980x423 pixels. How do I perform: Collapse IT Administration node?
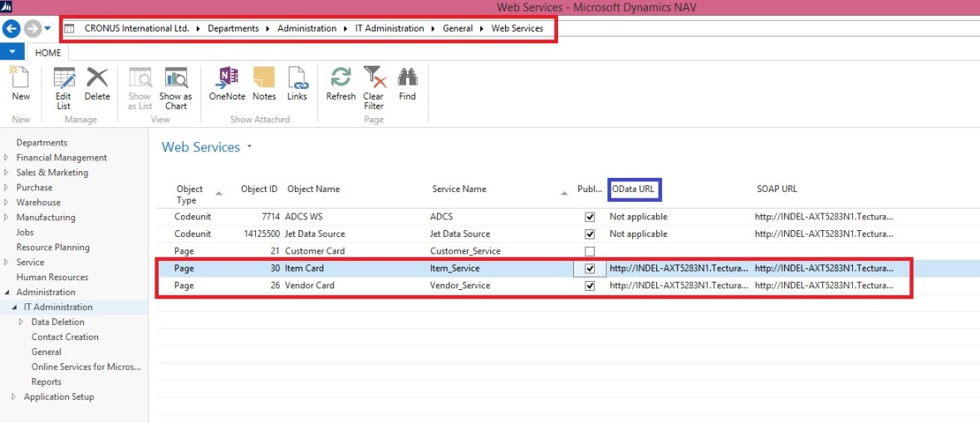pyautogui.click(x=14, y=307)
